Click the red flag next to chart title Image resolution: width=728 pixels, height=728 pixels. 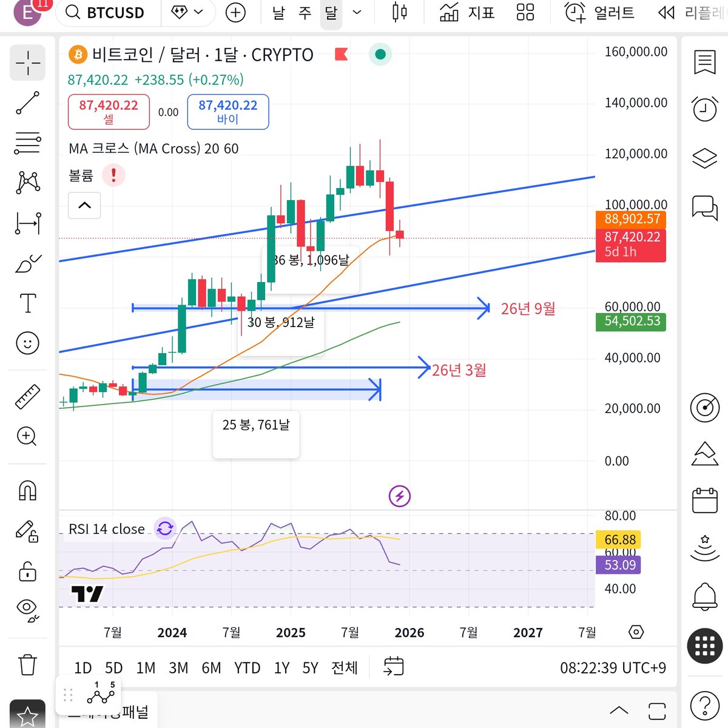pyautogui.click(x=341, y=55)
